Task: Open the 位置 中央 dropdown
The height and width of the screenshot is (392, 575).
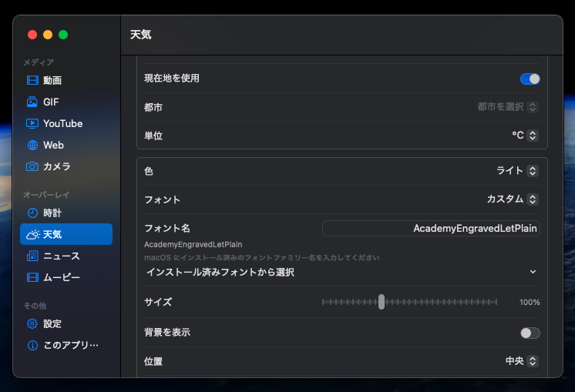Action: click(x=521, y=361)
